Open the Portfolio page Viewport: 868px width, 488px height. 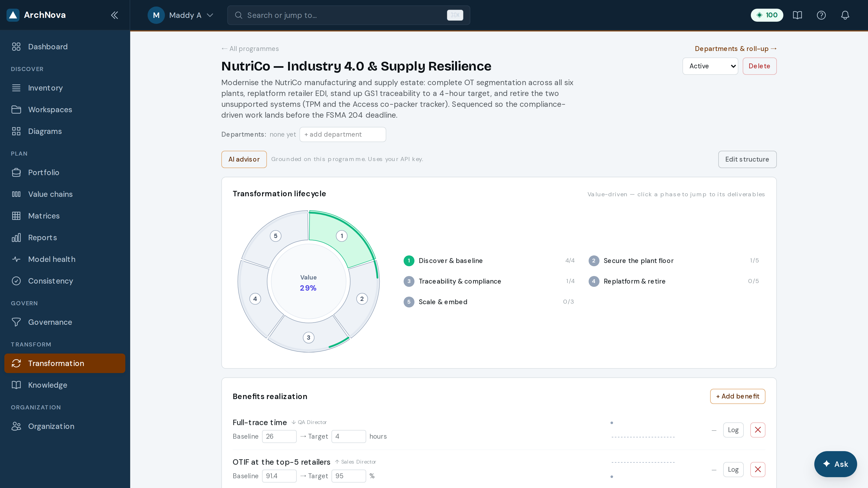click(65, 172)
